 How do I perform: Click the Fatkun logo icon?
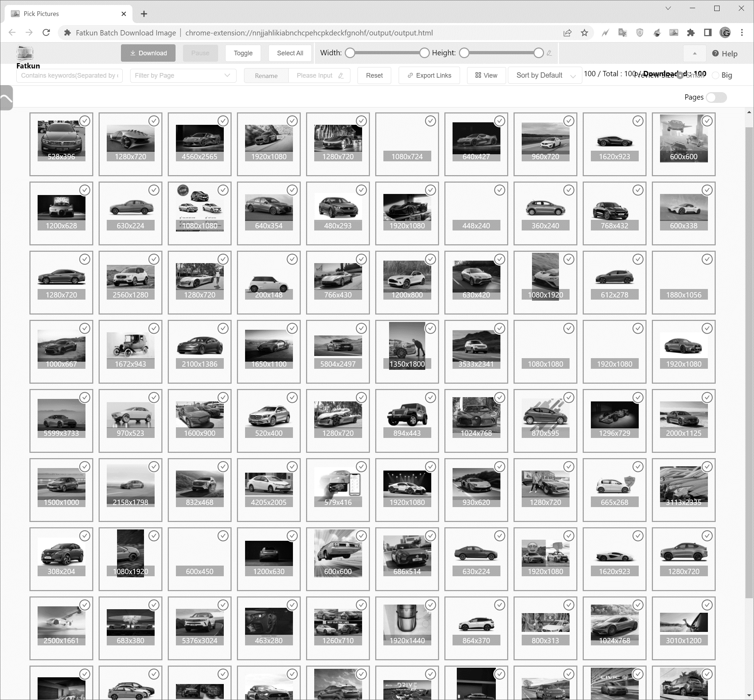point(25,53)
